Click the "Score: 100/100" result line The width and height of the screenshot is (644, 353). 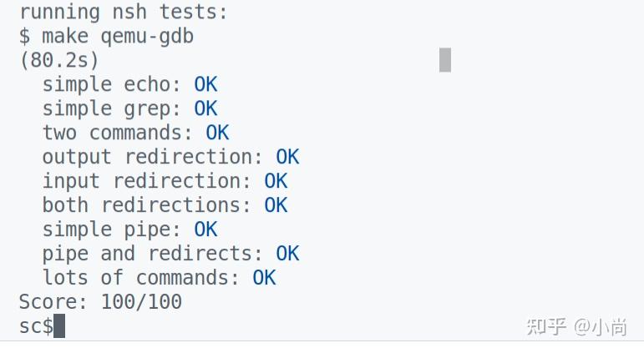(x=100, y=302)
